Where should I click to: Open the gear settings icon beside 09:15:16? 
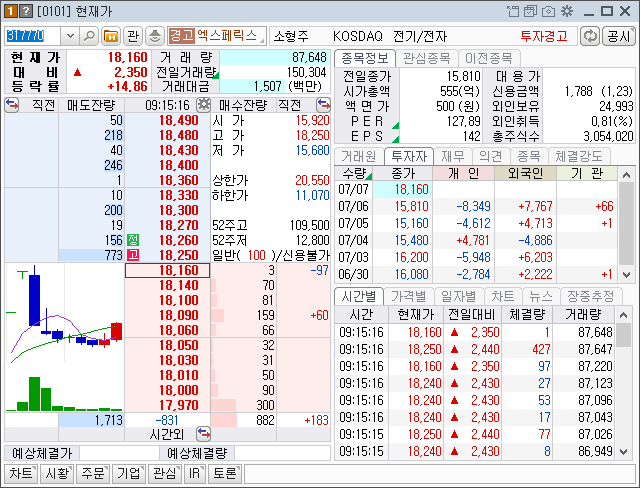203,105
